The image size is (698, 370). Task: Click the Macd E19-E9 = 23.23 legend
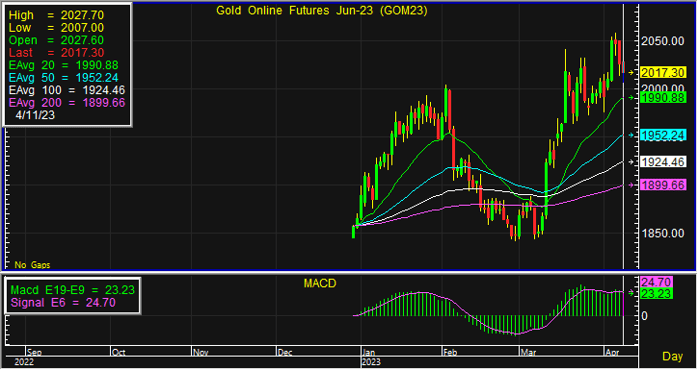click(73, 290)
